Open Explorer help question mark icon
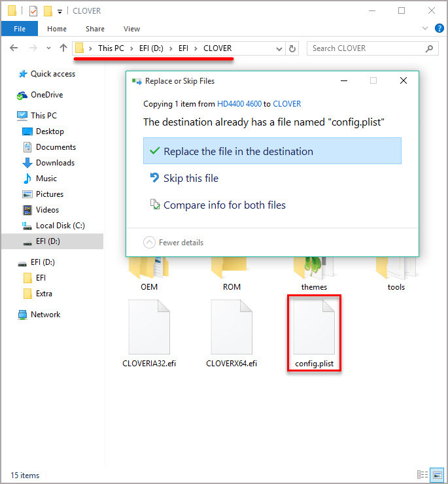 tap(439, 28)
